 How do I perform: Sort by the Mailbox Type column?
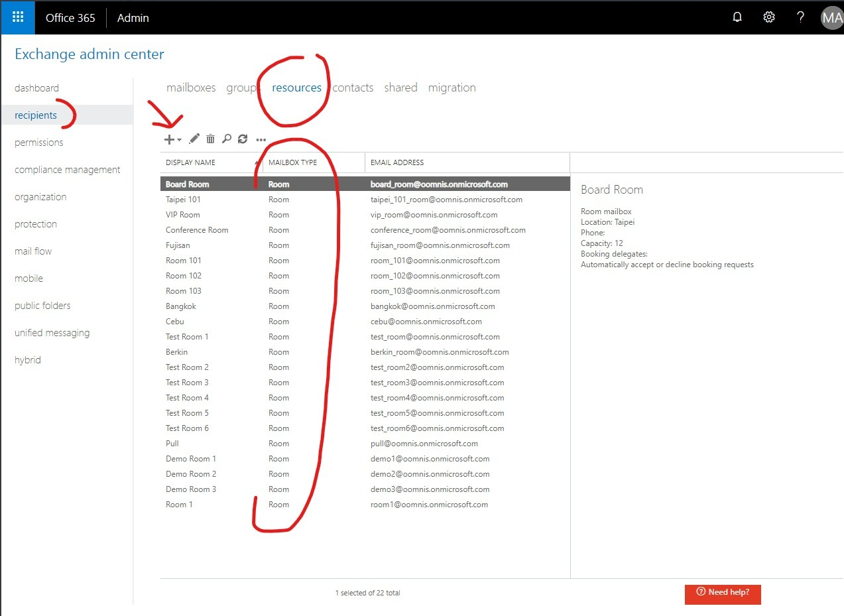pos(314,162)
